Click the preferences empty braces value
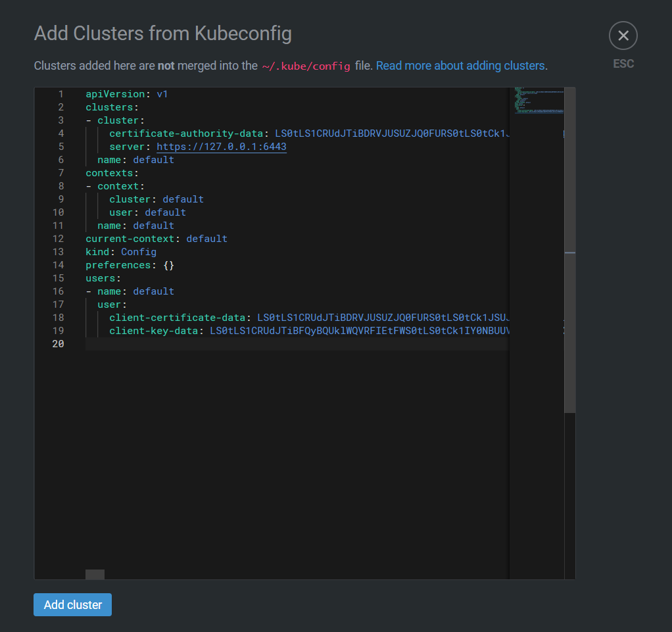Viewport: 672px width, 632px height. [168, 265]
